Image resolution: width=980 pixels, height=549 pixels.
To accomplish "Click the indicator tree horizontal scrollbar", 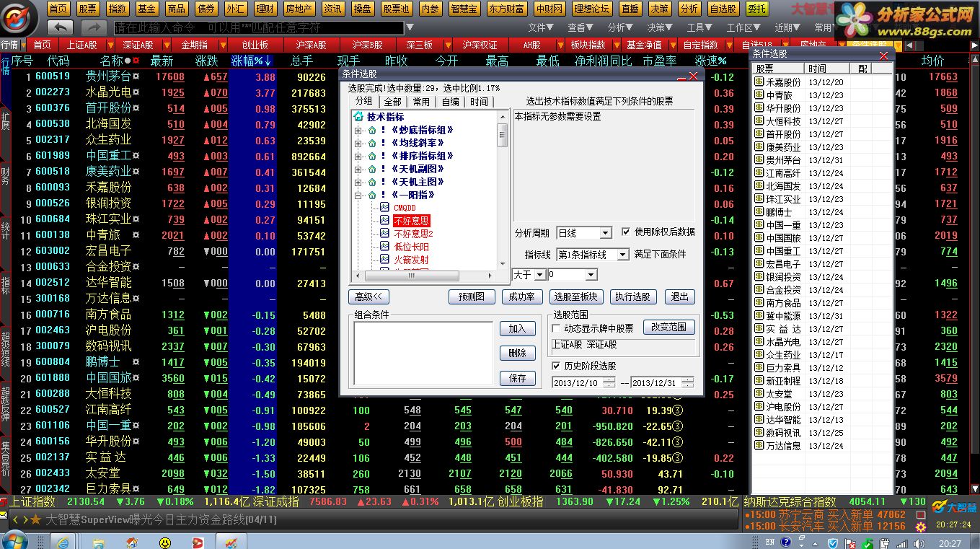I will (425, 276).
